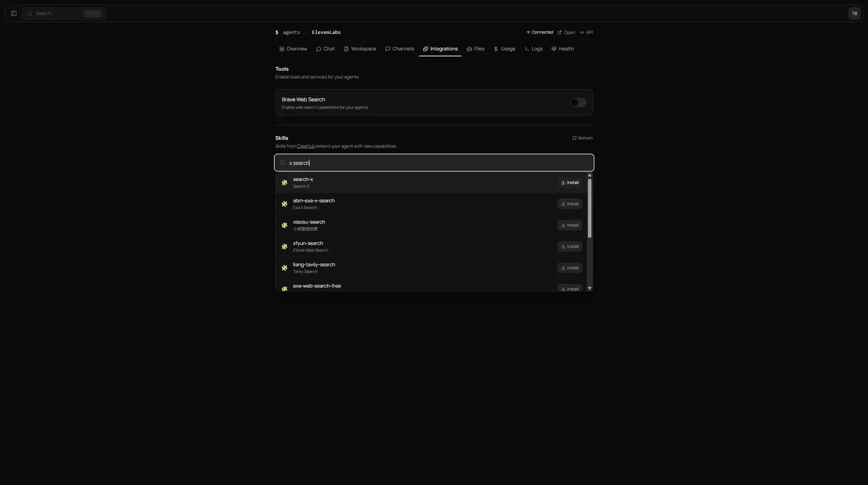Open the Logs tab
Viewport: 868px width, 485px height.
[x=533, y=49]
